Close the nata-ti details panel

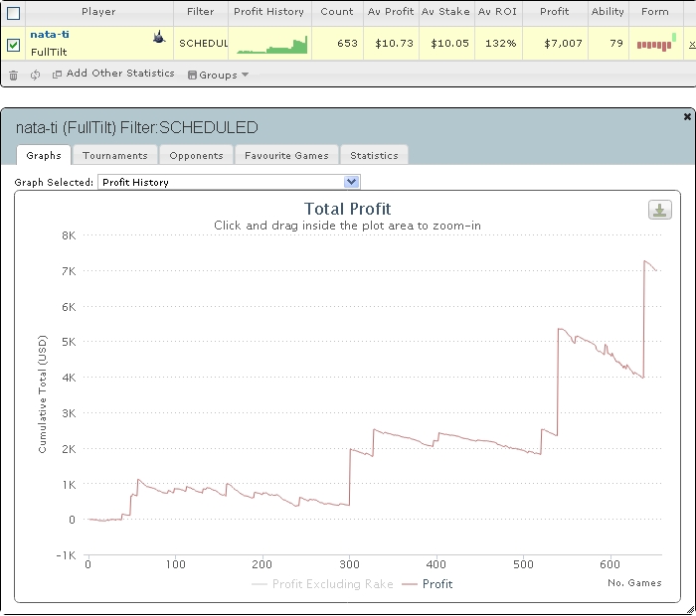(x=687, y=116)
